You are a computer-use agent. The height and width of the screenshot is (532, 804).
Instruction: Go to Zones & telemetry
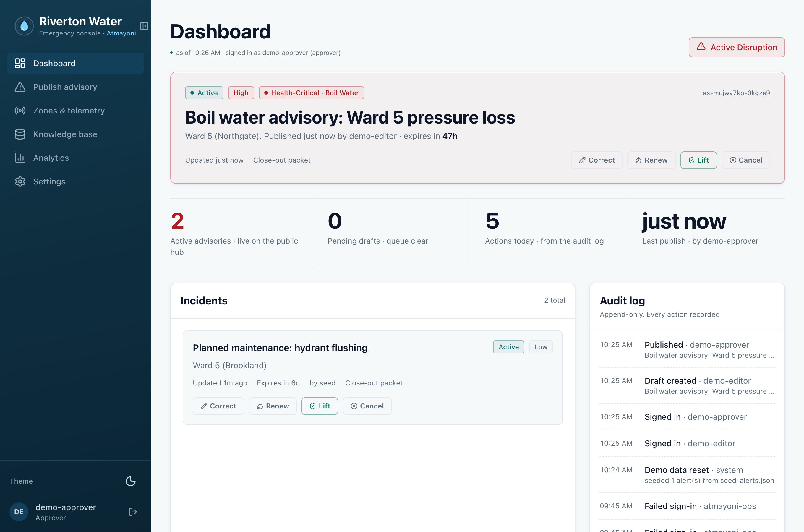click(75, 111)
